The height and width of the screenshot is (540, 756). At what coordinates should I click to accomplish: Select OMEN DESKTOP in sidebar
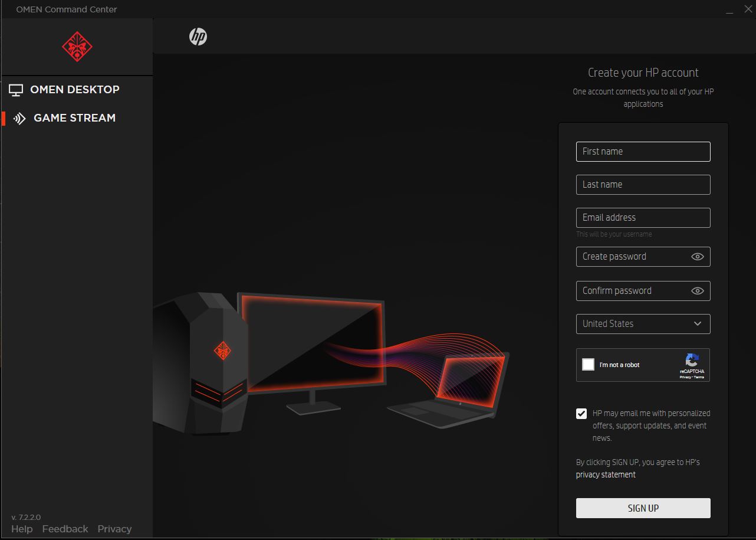(75, 90)
